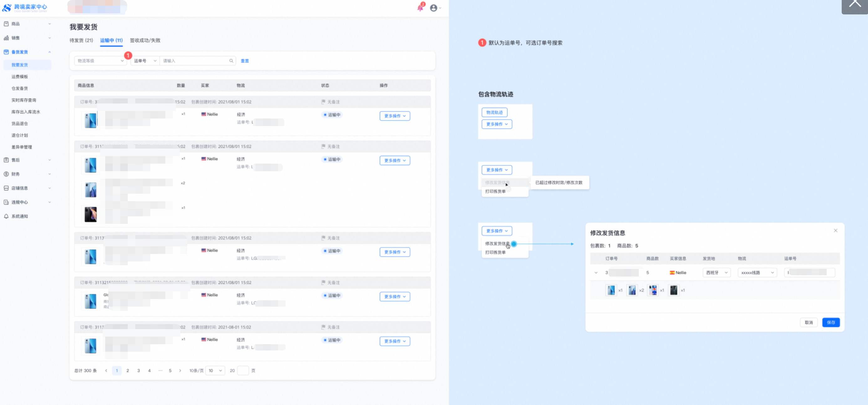Go to page 3 in pagination

pyautogui.click(x=138, y=371)
